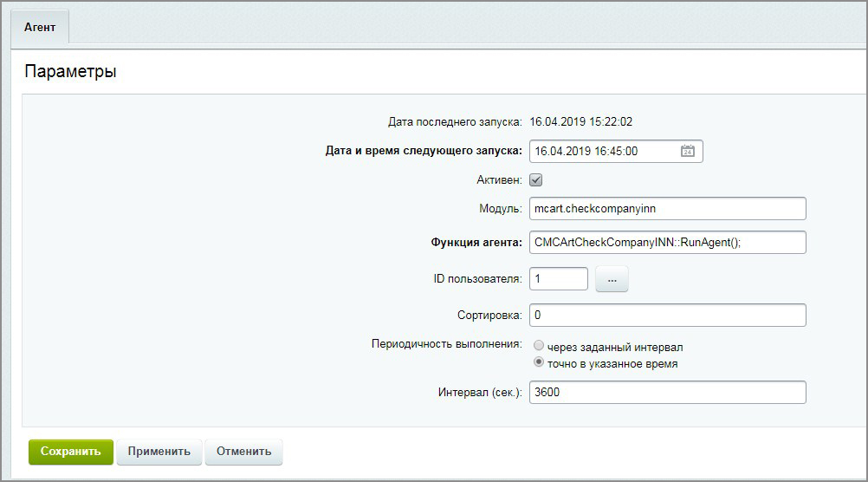
Task: Click the 'Функция агента' input field
Action: pyautogui.click(x=667, y=243)
